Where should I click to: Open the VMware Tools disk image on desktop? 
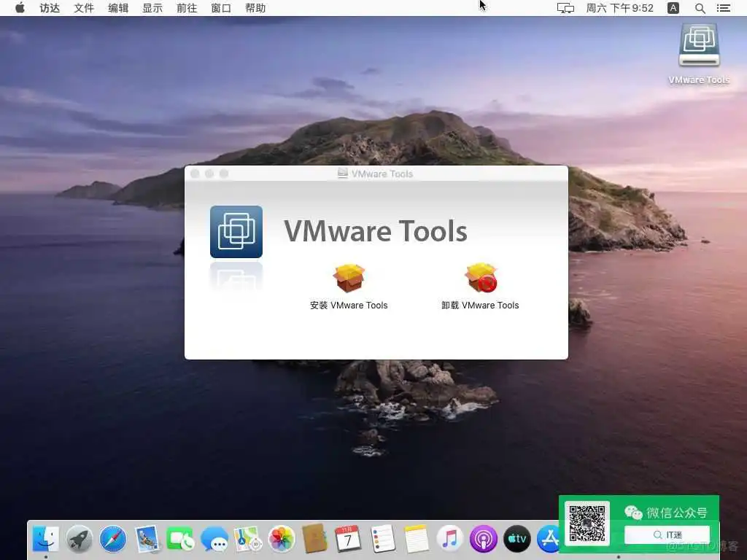(x=698, y=45)
